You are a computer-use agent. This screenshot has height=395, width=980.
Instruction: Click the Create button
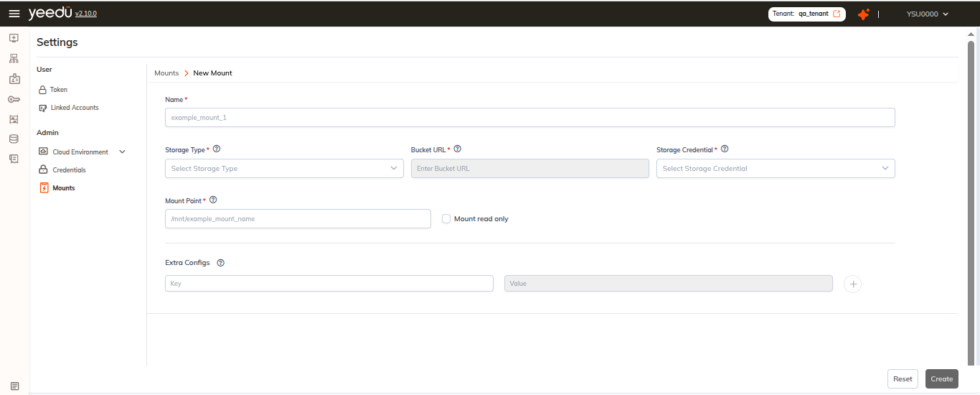(942, 379)
